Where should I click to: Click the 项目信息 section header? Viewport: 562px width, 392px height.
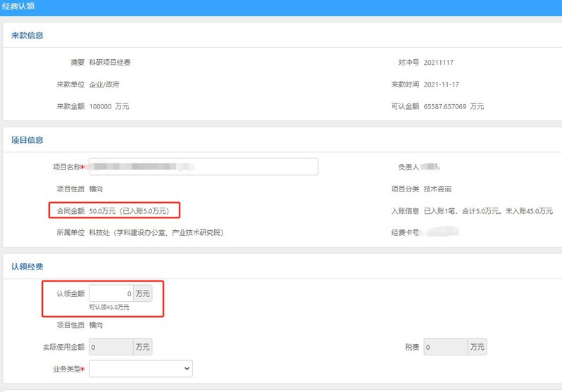coord(27,140)
